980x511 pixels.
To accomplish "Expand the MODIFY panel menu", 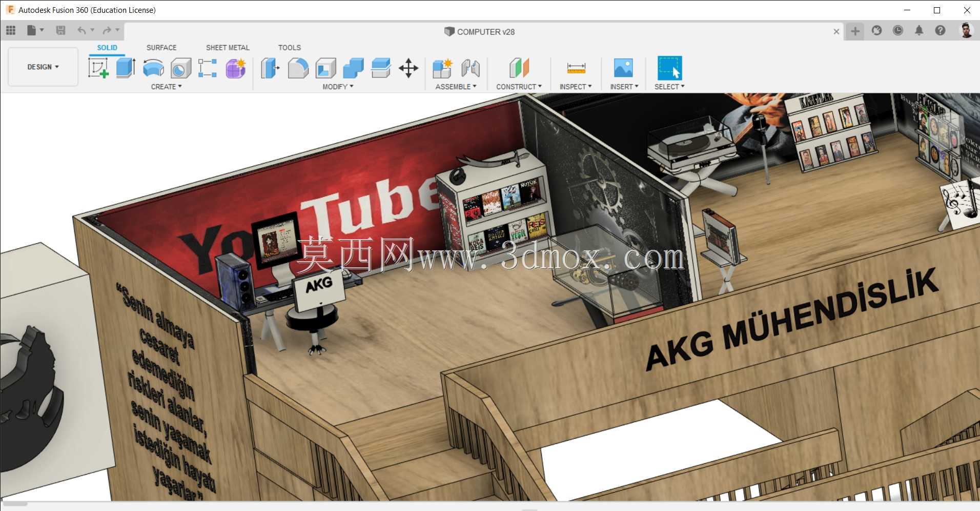I will 338,87.
